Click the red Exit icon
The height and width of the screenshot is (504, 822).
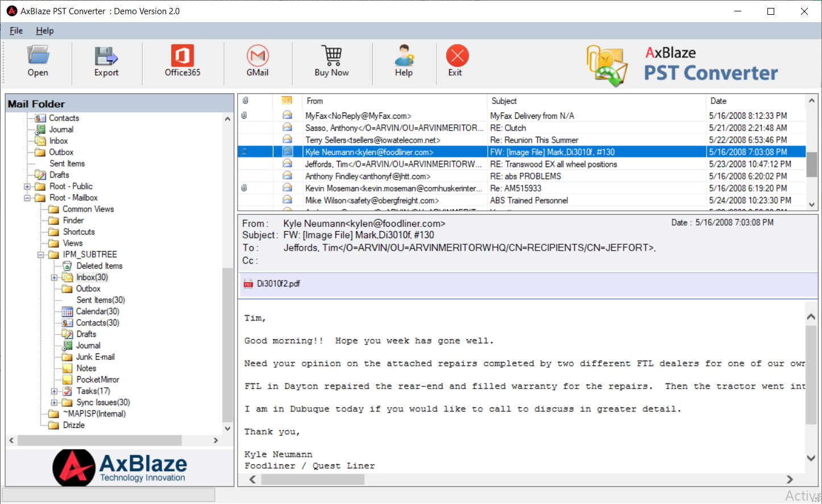click(x=457, y=56)
